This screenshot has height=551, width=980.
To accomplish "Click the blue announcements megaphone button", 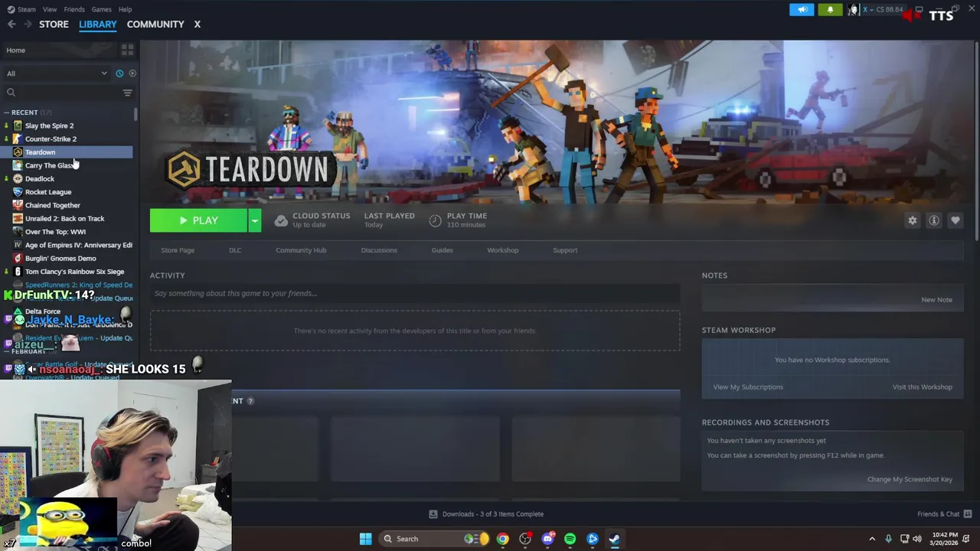I will 802,9.
